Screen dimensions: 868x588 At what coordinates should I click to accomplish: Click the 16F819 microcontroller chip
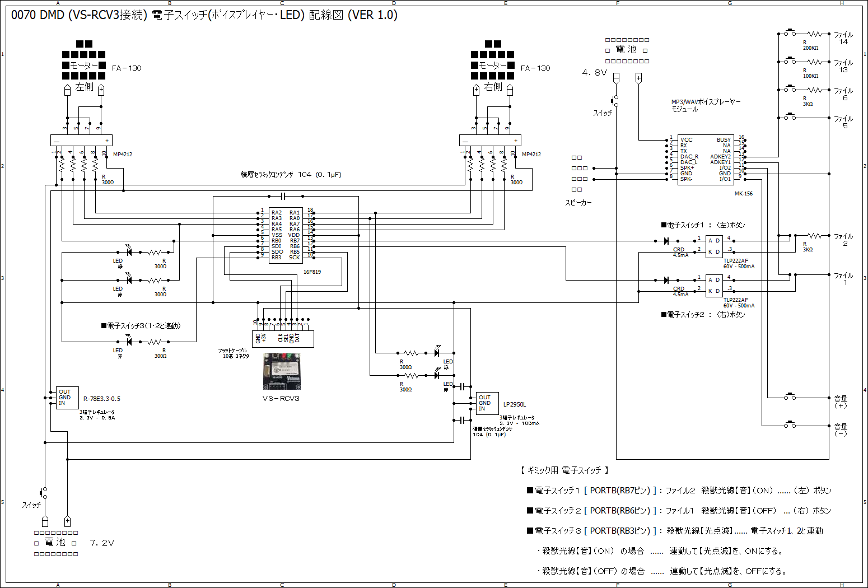pyautogui.click(x=286, y=235)
